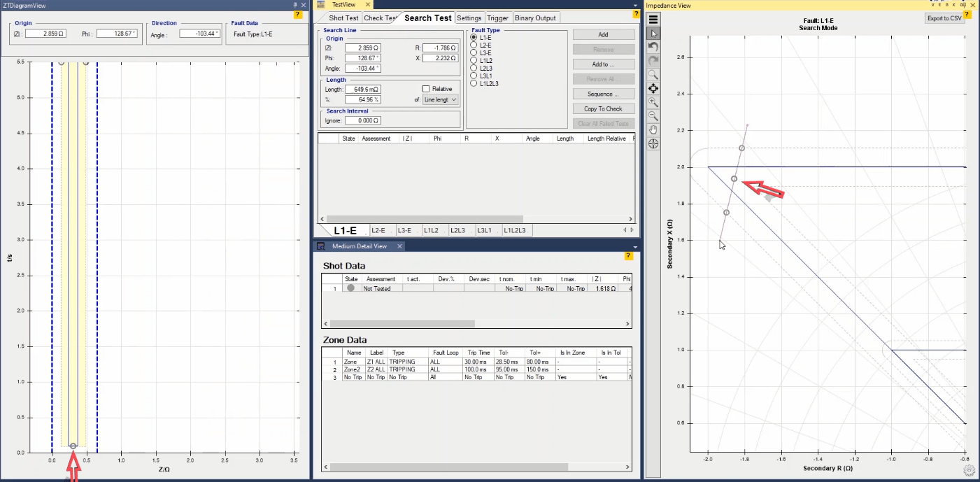Open the Trigger tab

498,17
